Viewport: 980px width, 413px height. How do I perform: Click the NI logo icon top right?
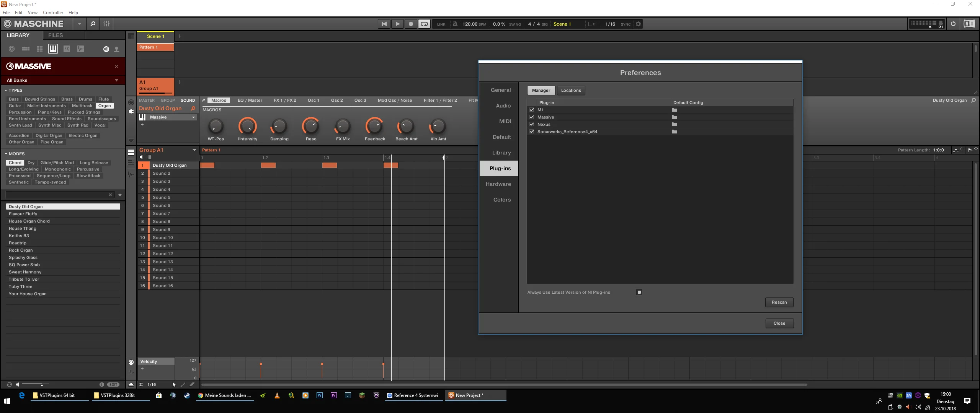coord(969,24)
